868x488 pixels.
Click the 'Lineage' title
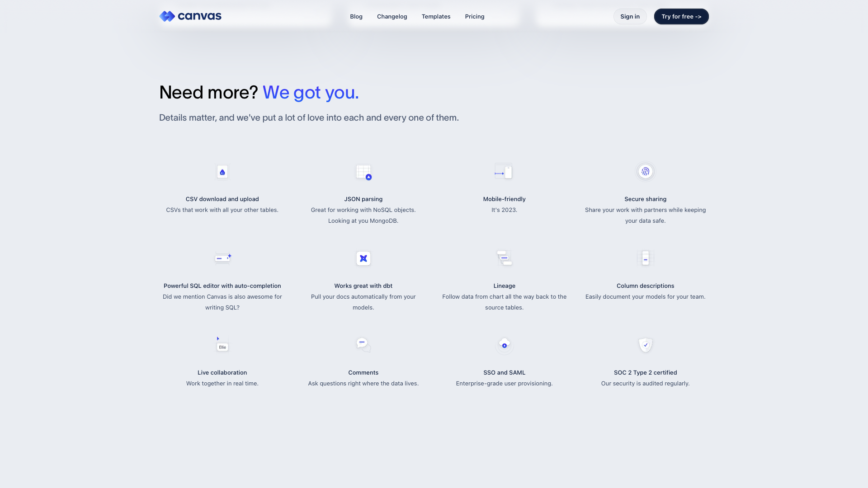[x=505, y=286]
